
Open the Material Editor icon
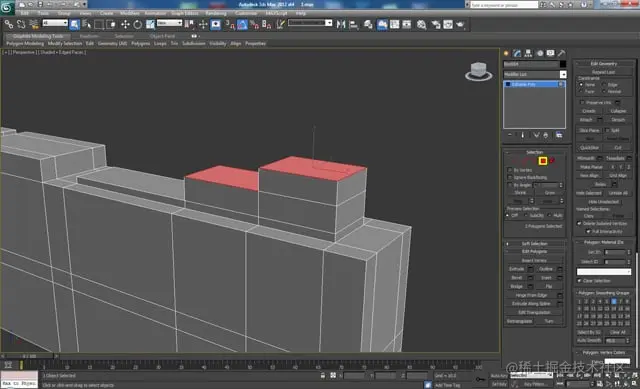tap(422, 24)
